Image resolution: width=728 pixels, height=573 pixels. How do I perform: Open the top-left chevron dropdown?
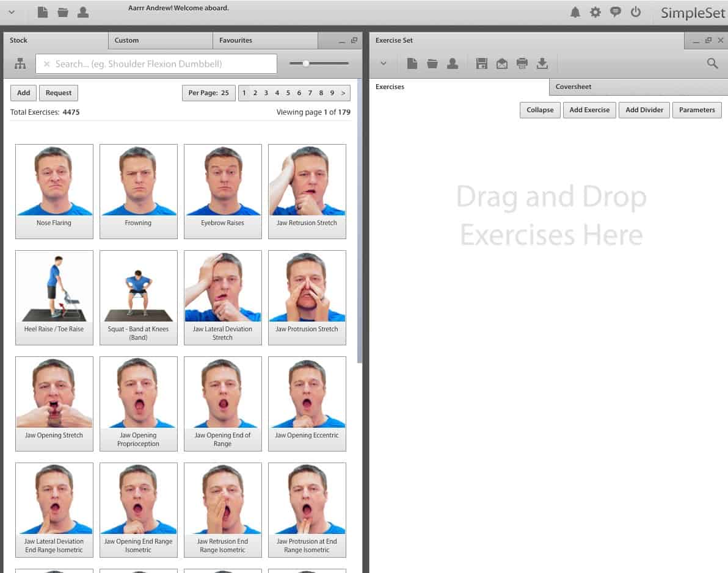click(12, 12)
